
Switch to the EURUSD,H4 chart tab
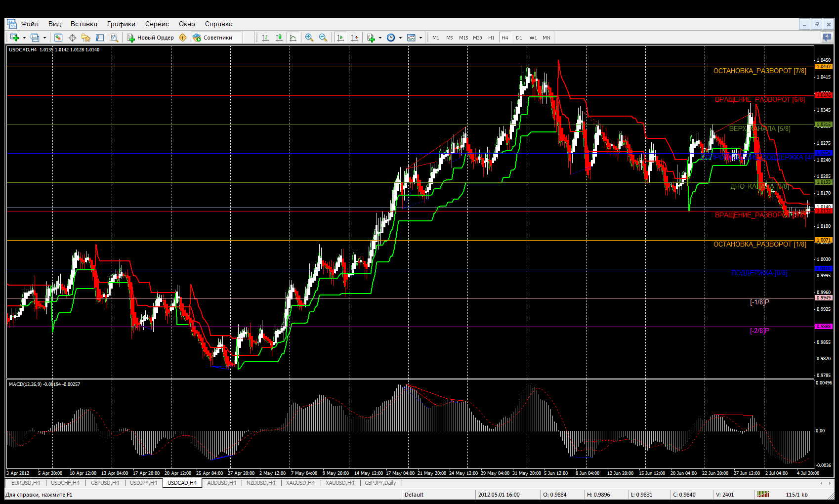[x=26, y=483]
